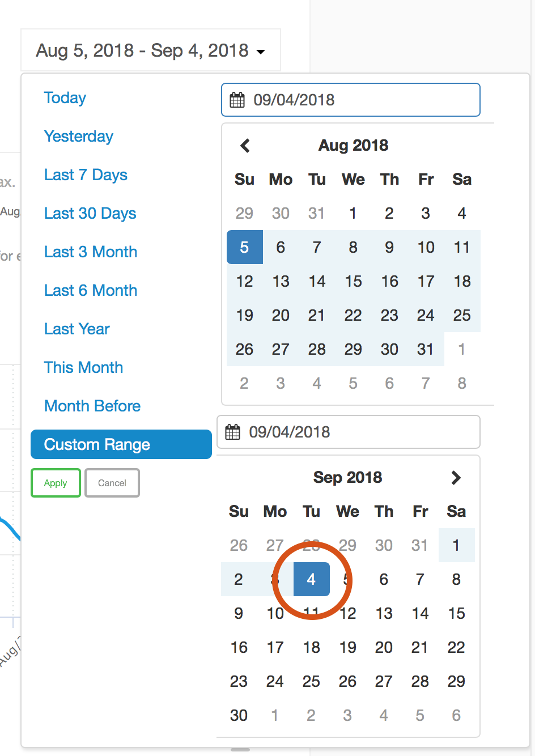The width and height of the screenshot is (535, 756).
Task: Click the green Apply button
Action: tap(56, 483)
